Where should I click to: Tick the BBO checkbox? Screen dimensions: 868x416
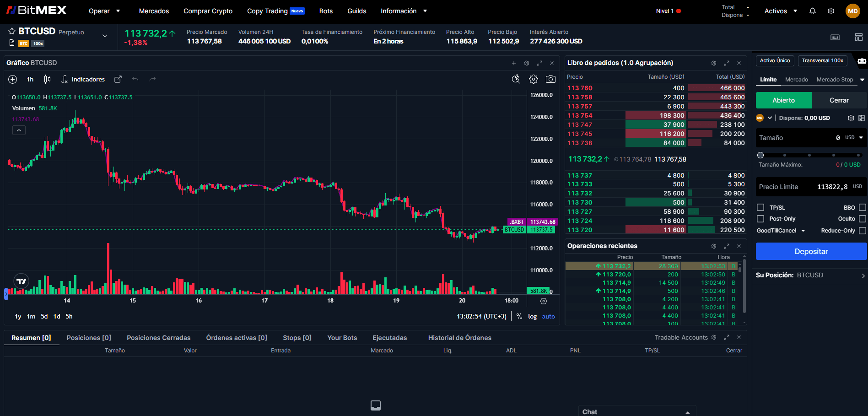(x=863, y=207)
